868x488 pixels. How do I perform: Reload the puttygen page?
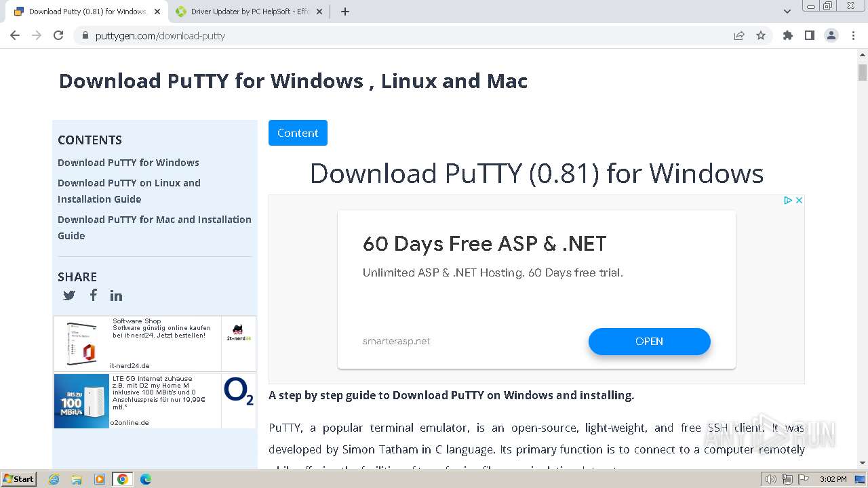coord(58,35)
